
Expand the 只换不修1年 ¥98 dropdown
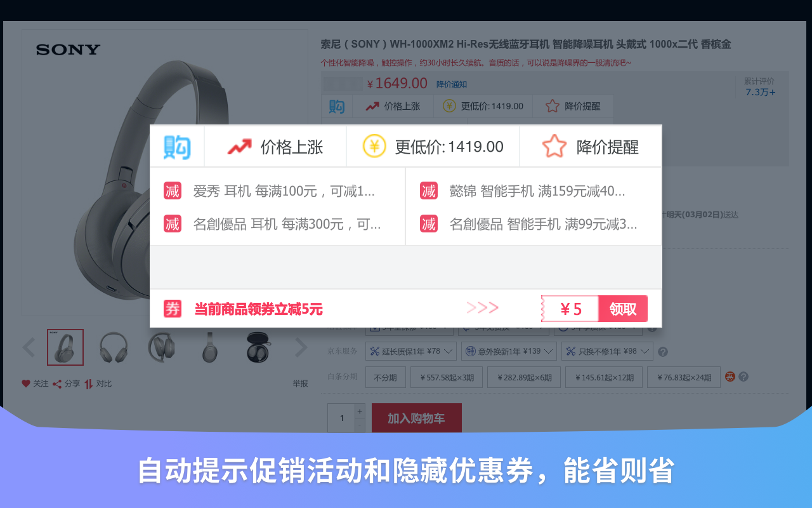607,351
